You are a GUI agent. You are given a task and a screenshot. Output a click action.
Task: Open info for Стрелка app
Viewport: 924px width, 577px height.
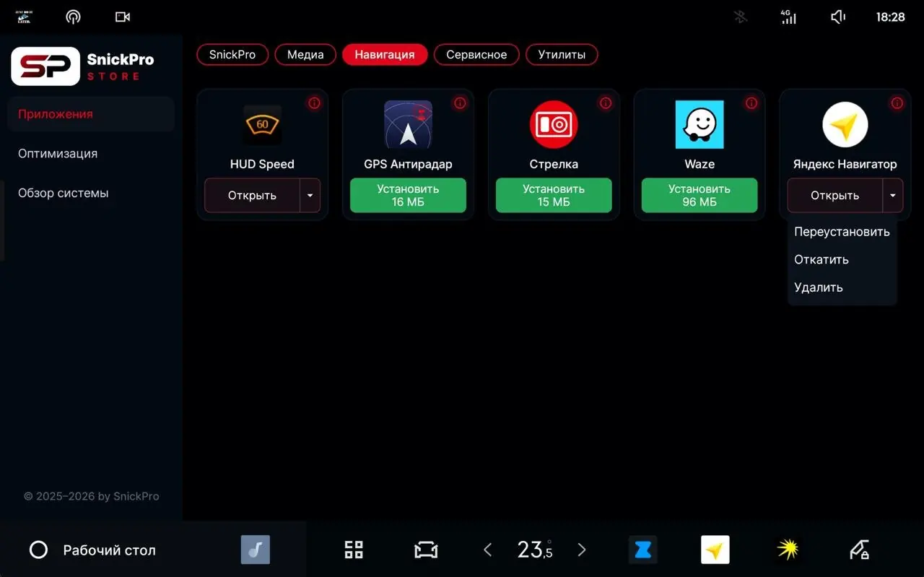[606, 103]
